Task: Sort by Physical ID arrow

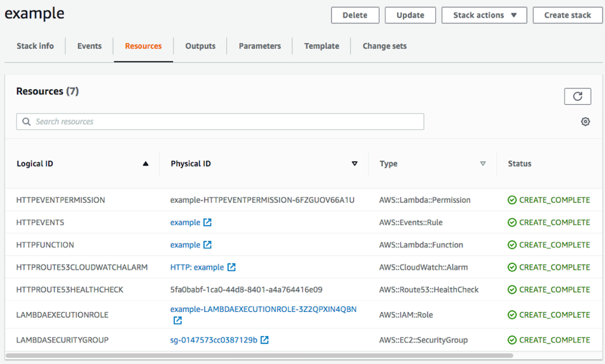Action: [355, 164]
